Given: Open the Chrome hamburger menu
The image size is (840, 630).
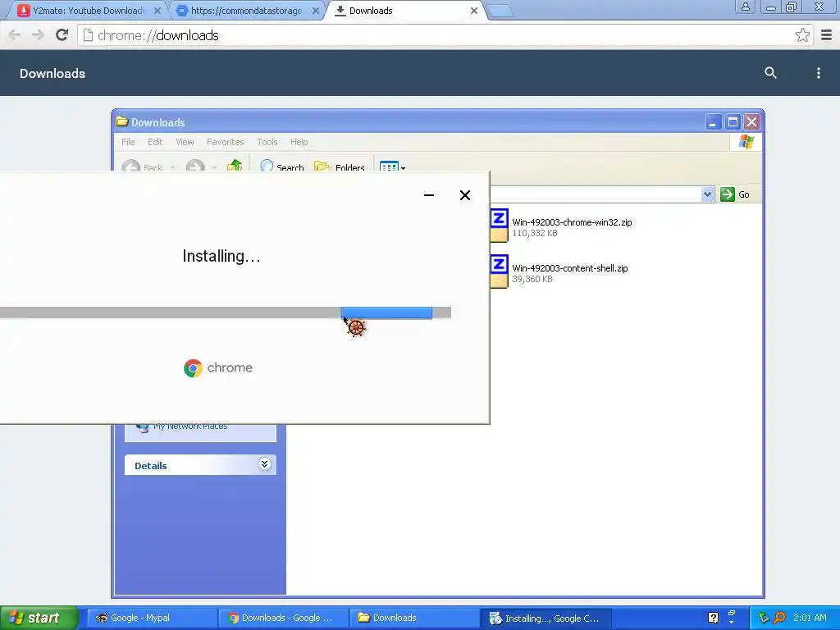Looking at the screenshot, I should pyautogui.click(x=827, y=35).
